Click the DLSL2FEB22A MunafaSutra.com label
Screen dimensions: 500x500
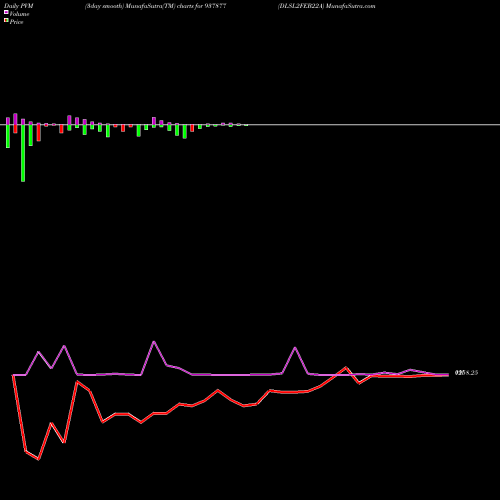[327, 6]
